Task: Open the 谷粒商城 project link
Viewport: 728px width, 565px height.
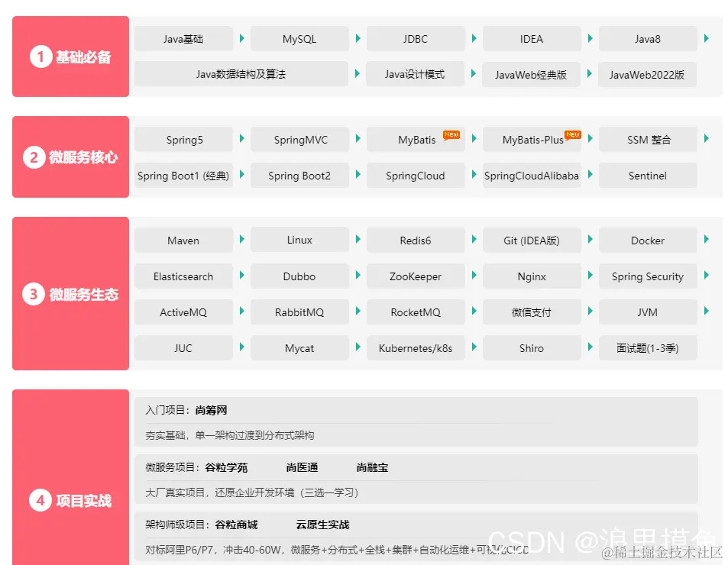Action: tap(236, 525)
